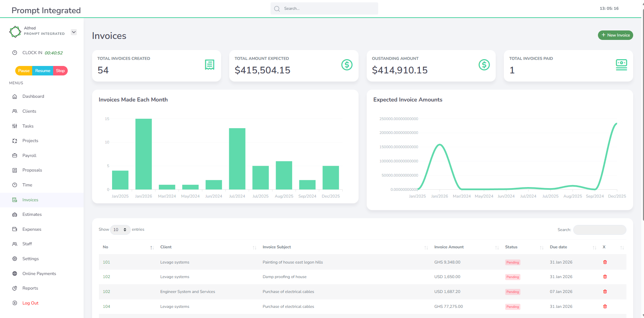Open the Estimates menu item

[x=32, y=214]
